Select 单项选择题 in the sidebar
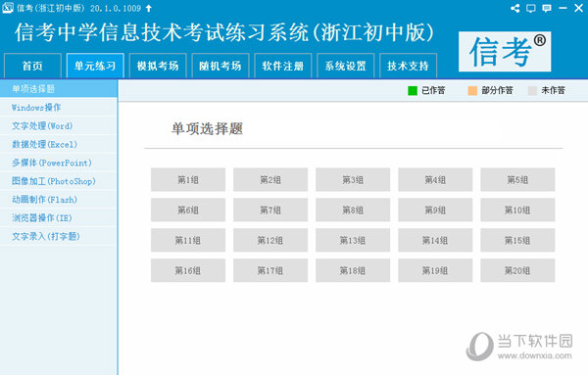This screenshot has height=375, width=588. (59, 89)
